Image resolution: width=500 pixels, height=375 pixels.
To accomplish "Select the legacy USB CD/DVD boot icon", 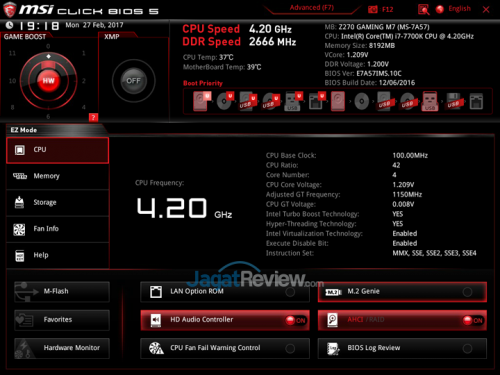I will point(408,101).
